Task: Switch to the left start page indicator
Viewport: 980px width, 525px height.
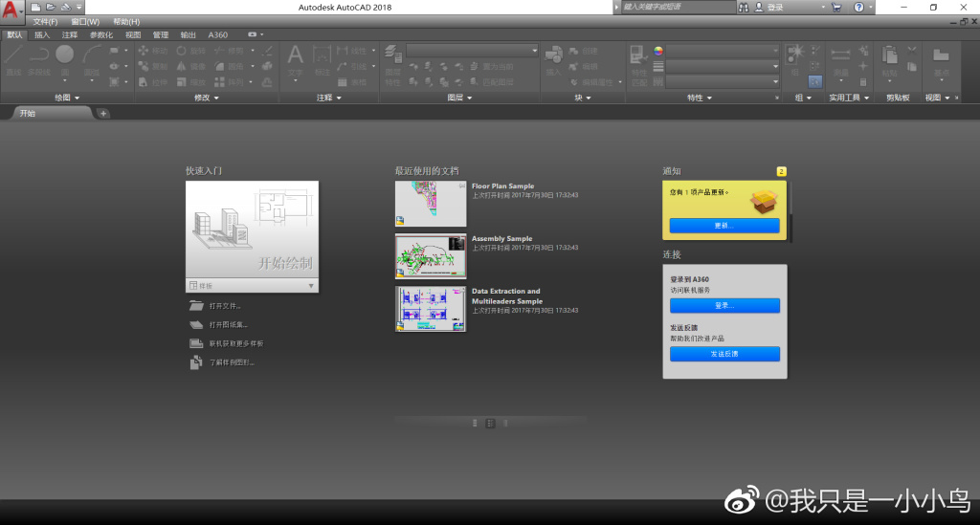Action: tap(475, 424)
